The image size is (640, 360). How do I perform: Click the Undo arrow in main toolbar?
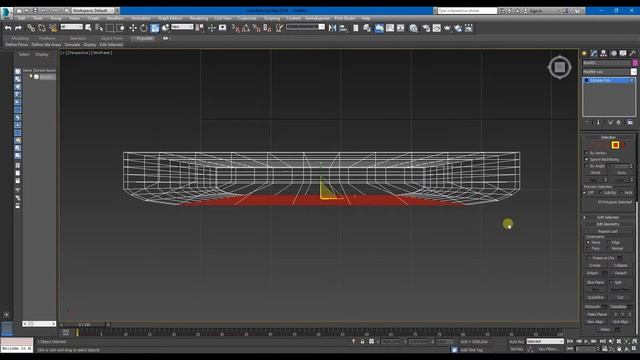8,28
